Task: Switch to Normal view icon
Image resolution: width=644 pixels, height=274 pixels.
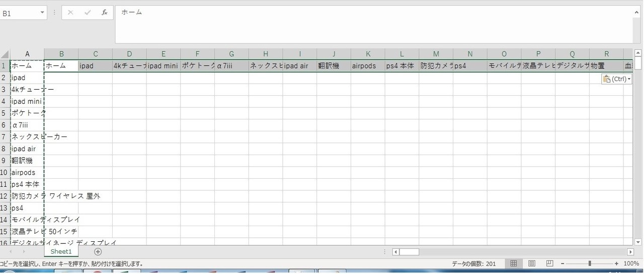Action: pos(514,263)
